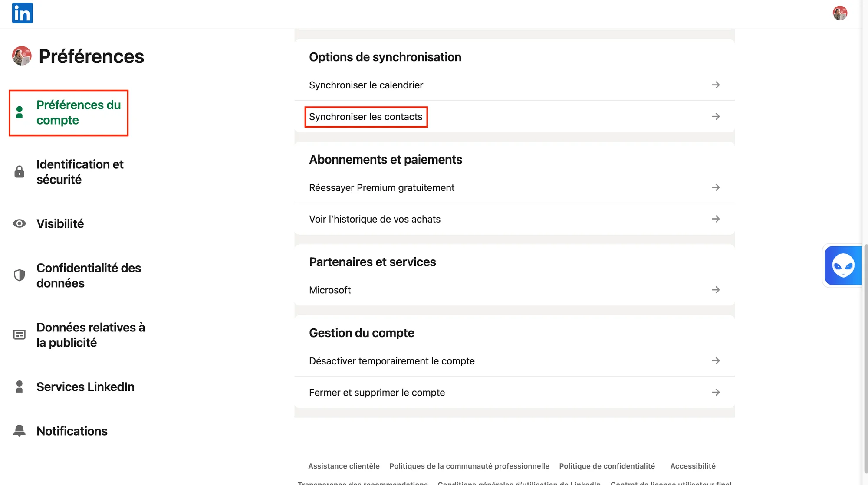
Task: Open Identification et sécurité section
Action: pos(80,172)
